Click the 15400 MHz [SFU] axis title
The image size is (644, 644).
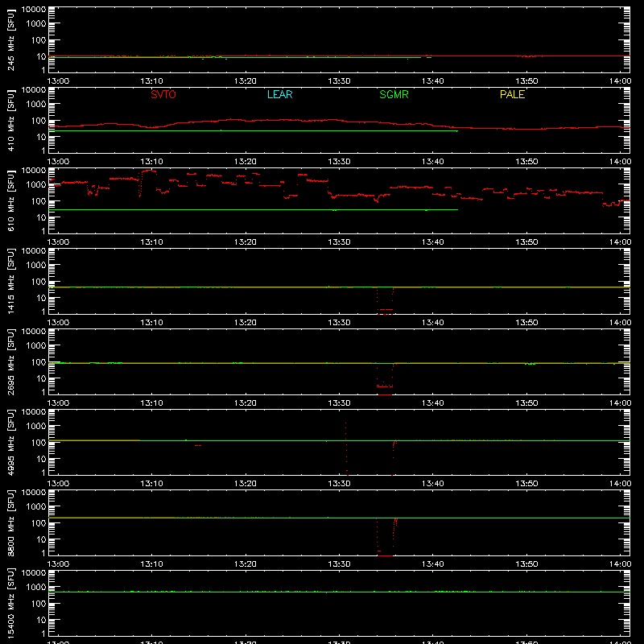pyautogui.click(x=10, y=603)
